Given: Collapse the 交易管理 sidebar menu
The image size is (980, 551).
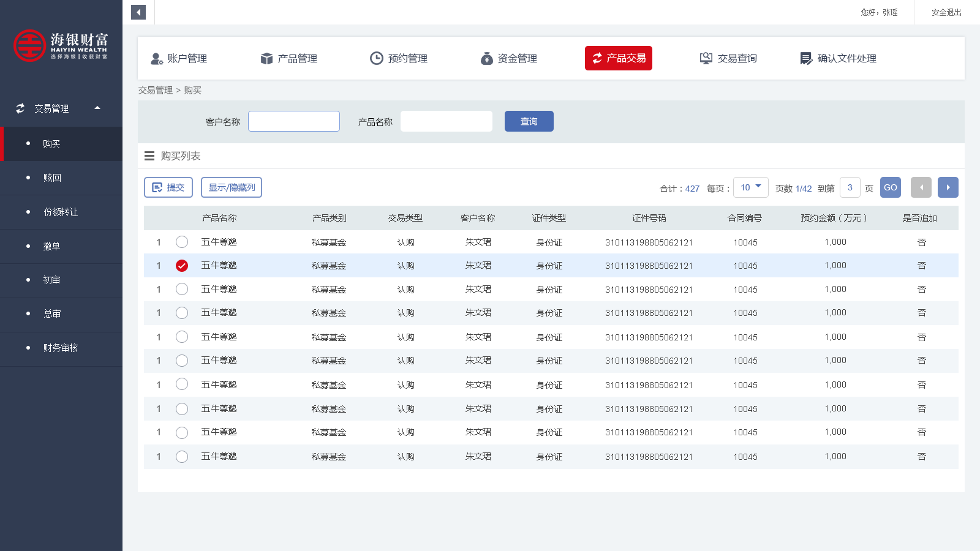Looking at the screenshot, I should [97, 108].
